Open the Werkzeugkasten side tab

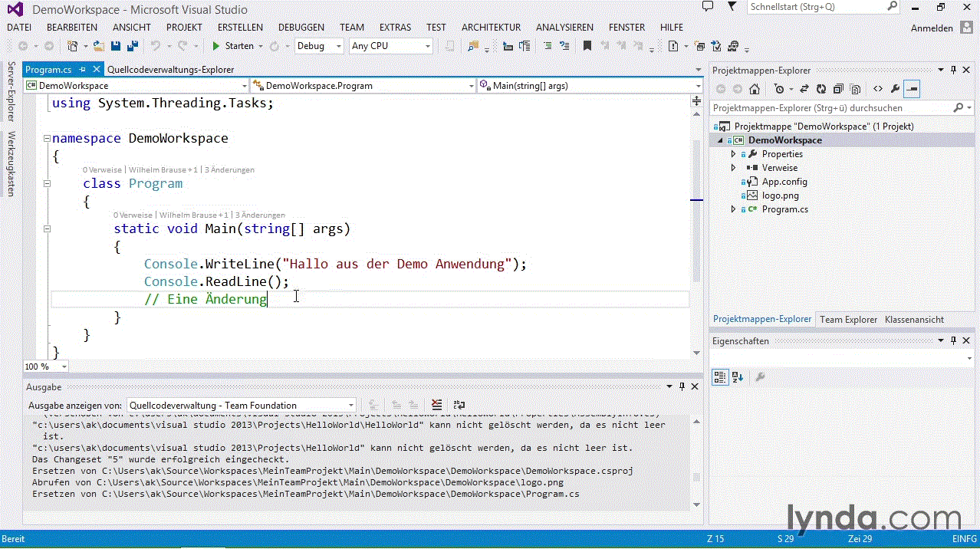click(x=11, y=164)
